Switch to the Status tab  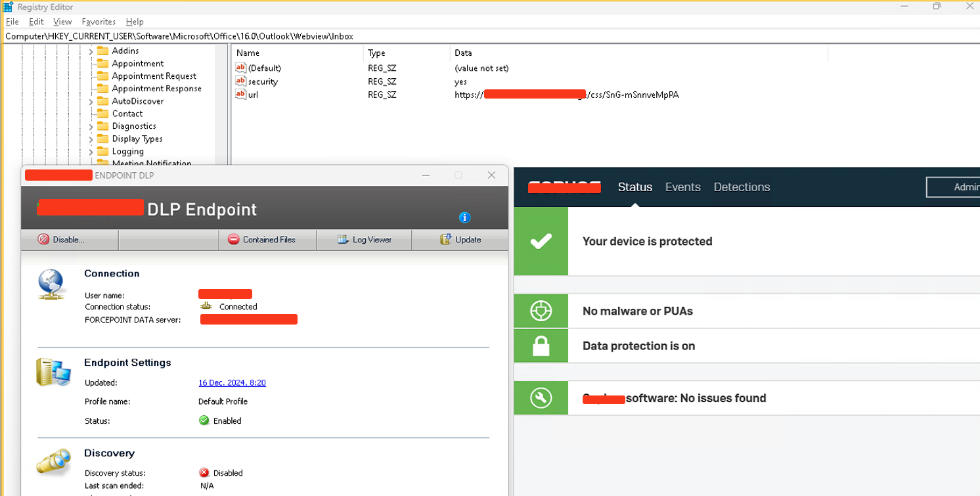coord(635,187)
